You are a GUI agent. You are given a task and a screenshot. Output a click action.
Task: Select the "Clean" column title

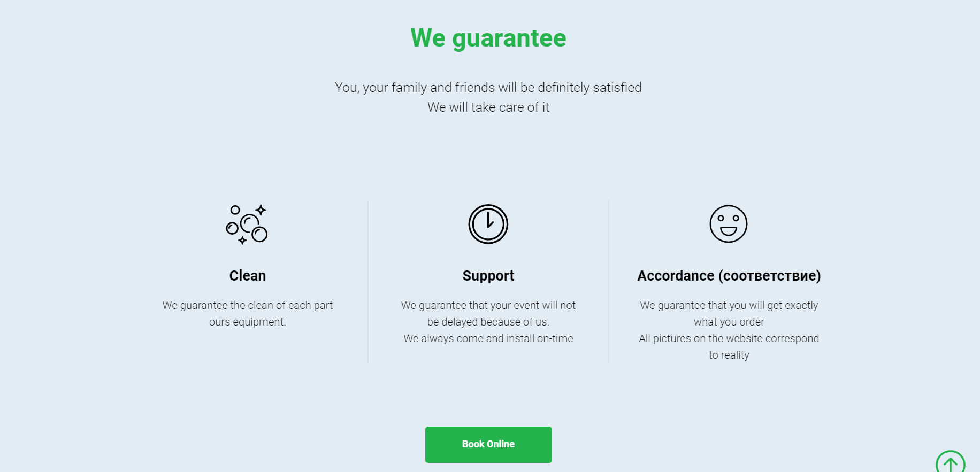[247, 276]
